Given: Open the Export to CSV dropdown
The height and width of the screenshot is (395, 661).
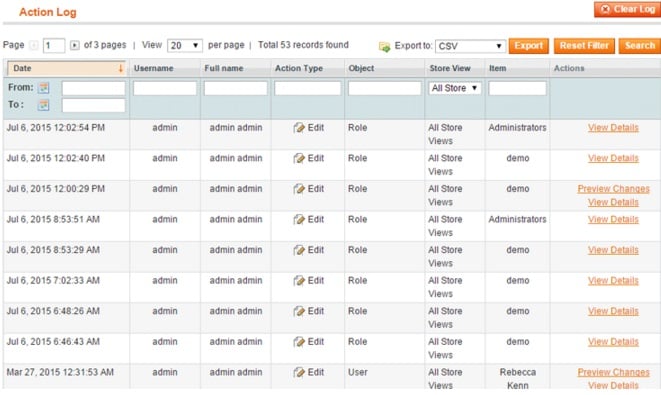Looking at the screenshot, I should point(470,46).
